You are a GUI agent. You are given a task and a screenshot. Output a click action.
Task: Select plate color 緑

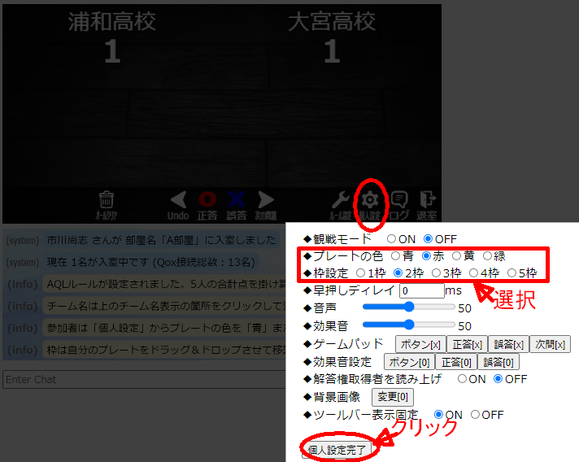(x=487, y=256)
